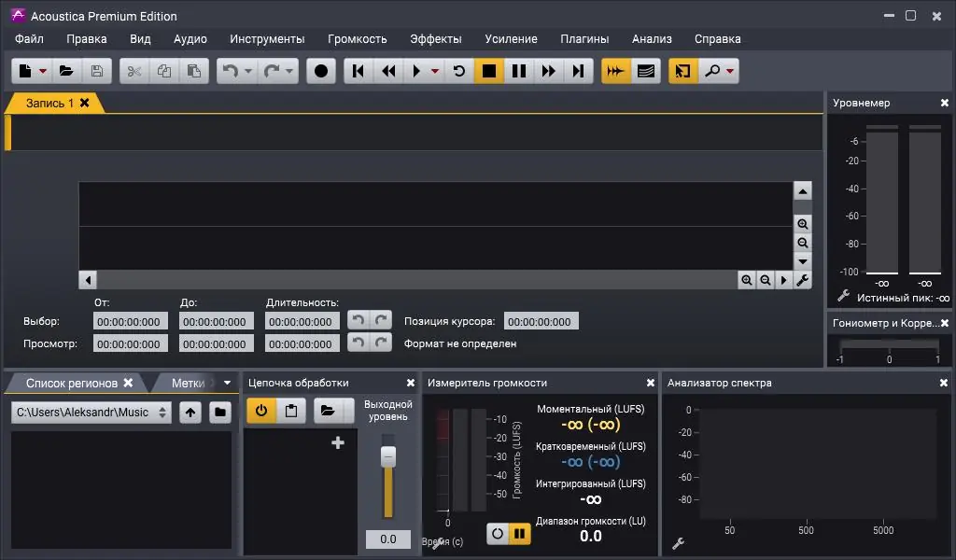This screenshot has width=956, height=560.
Task: Open the Эффекты menu
Action: click(x=435, y=39)
